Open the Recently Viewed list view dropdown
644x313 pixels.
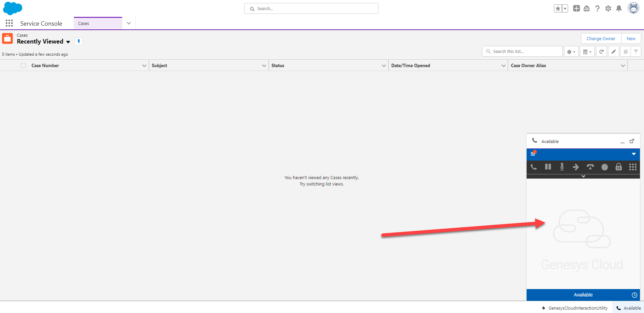tap(68, 42)
